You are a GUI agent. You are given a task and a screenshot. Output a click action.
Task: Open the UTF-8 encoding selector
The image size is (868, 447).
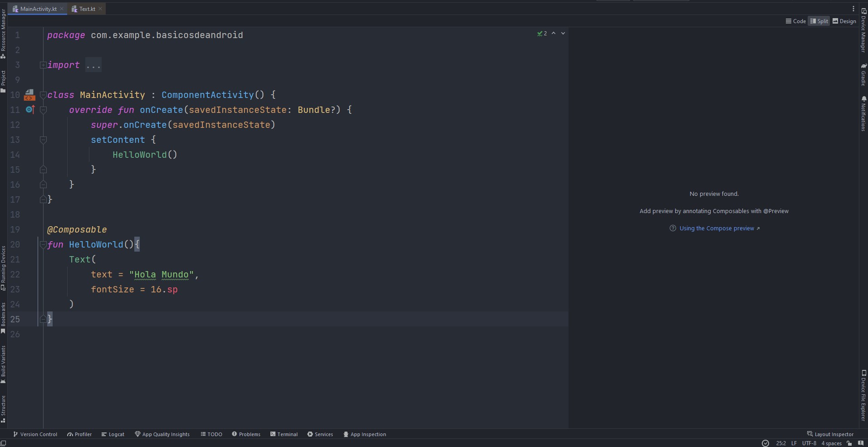pyautogui.click(x=809, y=443)
